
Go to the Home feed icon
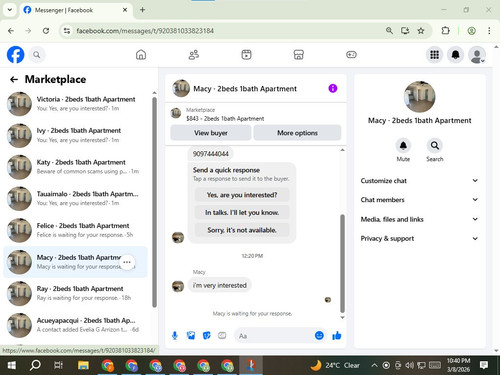click(x=141, y=55)
